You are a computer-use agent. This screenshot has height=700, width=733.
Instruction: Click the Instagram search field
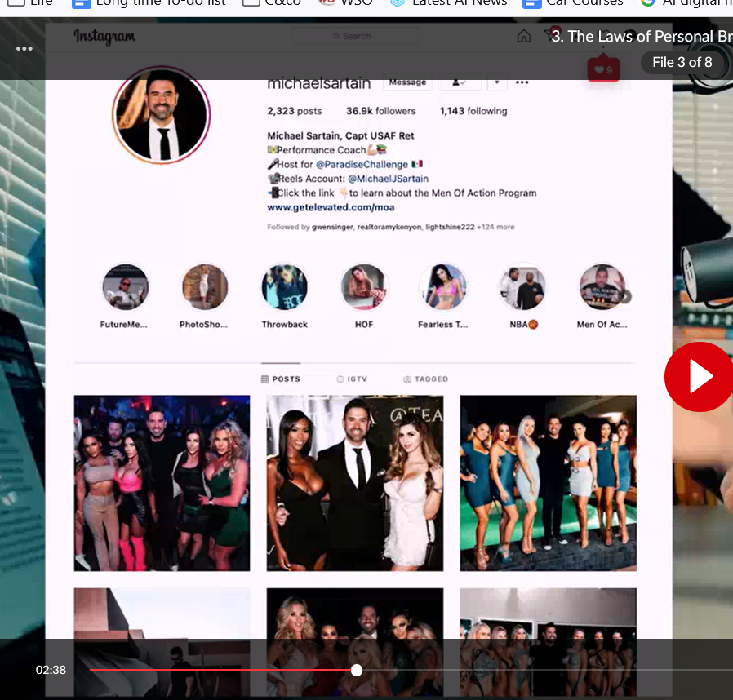point(355,36)
